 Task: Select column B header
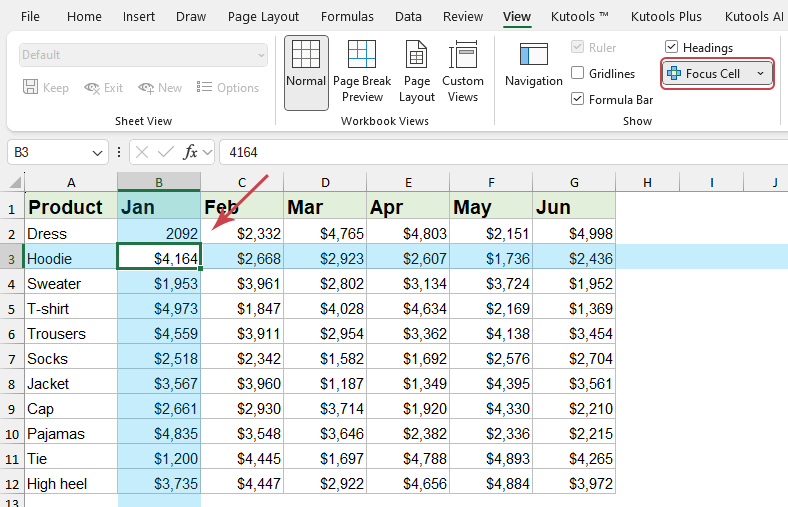pyautogui.click(x=159, y=182)
